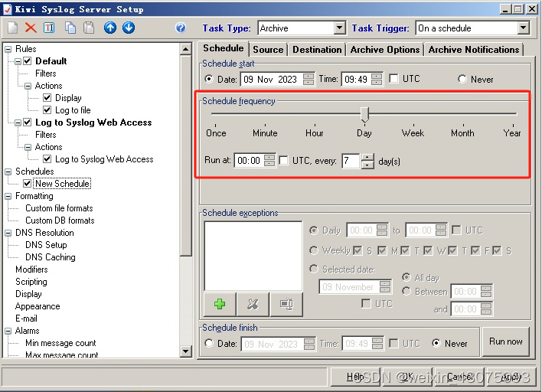Viewport: 542px width, 392px height.
Task: Open help with the question mark icon
Action: 181,28
